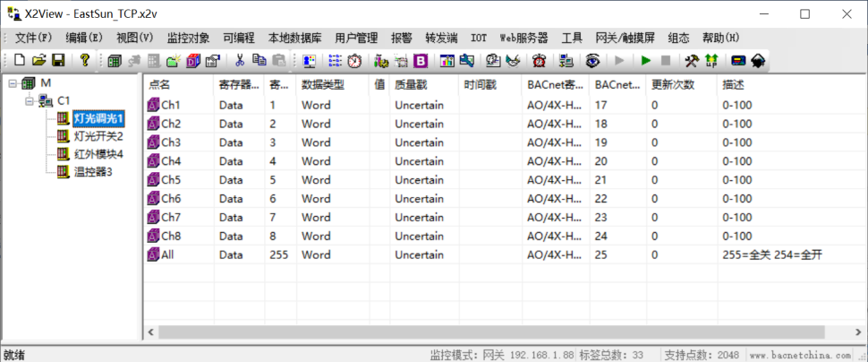
Task: Select the 温控器3 tree item
Action: (93, 172)
